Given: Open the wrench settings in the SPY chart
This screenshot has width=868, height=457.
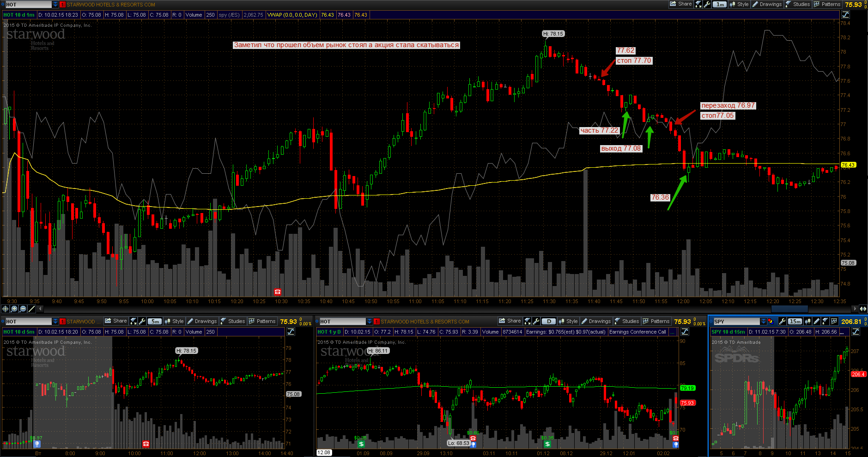Looking at the screenshot, I should point(782,321).
